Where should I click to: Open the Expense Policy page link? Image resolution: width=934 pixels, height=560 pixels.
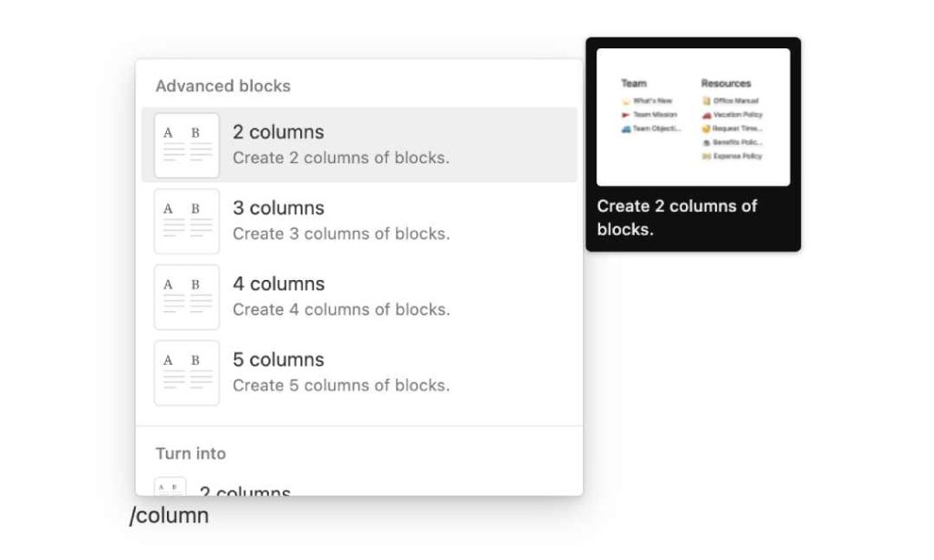tap(740, 156)
